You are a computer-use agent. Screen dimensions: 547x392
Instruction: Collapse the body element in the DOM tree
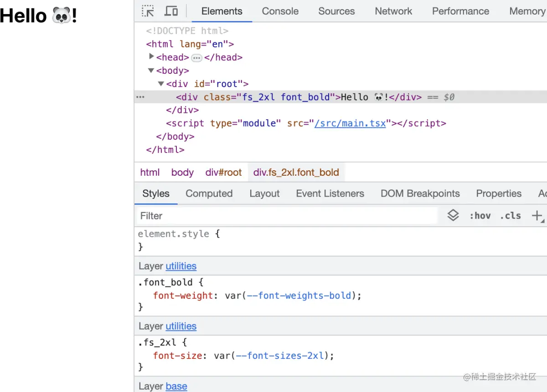click(151, 70)
